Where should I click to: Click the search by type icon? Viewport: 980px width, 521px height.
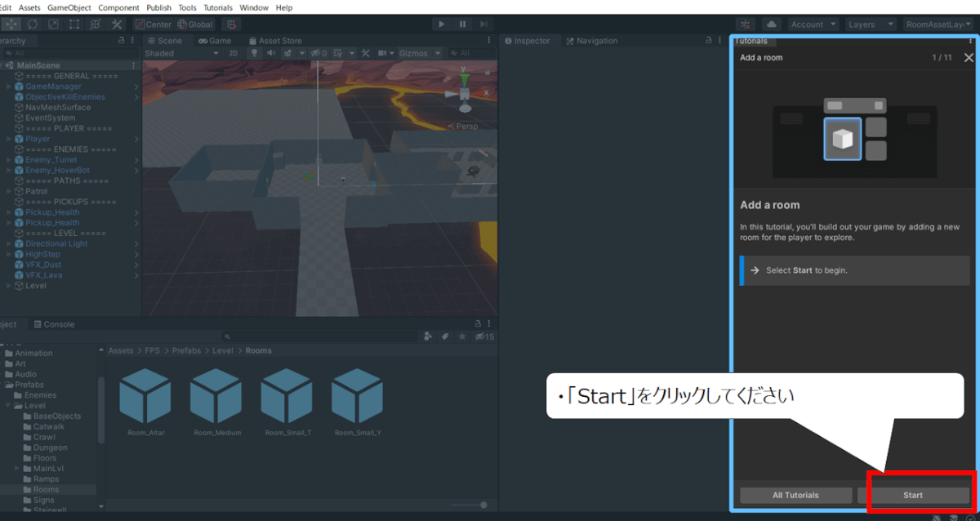tap(428, 336)
